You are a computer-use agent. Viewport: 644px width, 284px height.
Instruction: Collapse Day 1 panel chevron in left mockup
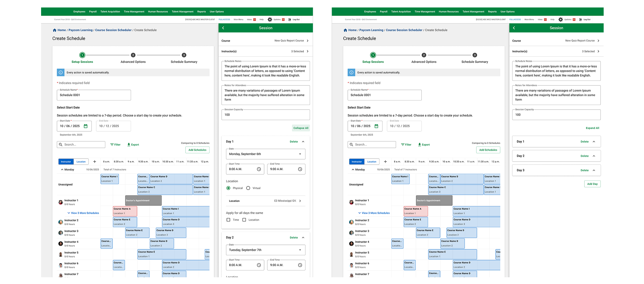[303, 142]
